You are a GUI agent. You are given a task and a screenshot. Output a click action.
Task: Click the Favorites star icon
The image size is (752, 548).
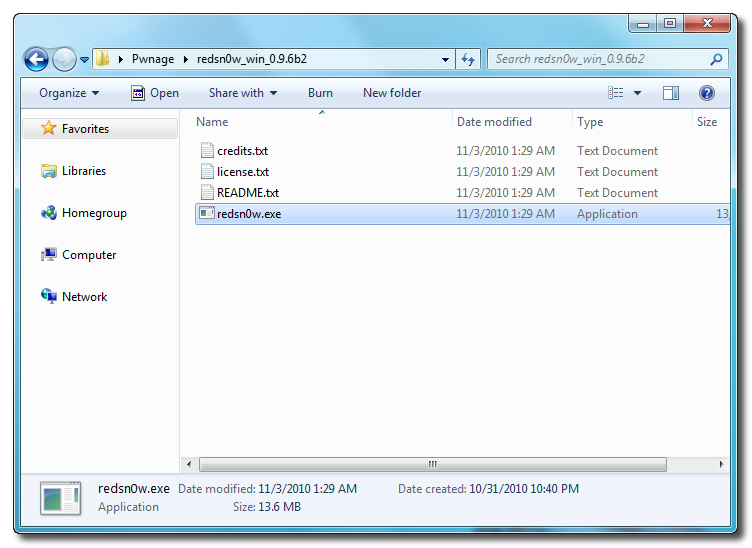click(48, 128)
